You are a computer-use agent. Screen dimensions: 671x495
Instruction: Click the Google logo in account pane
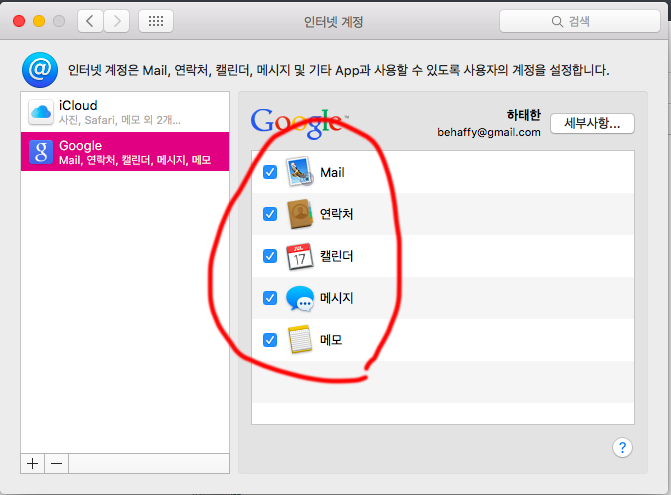pyautogui.click(x=300, y=123)
